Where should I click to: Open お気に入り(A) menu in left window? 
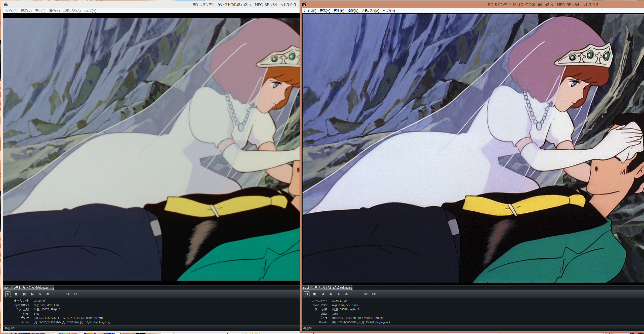(72, 11)
